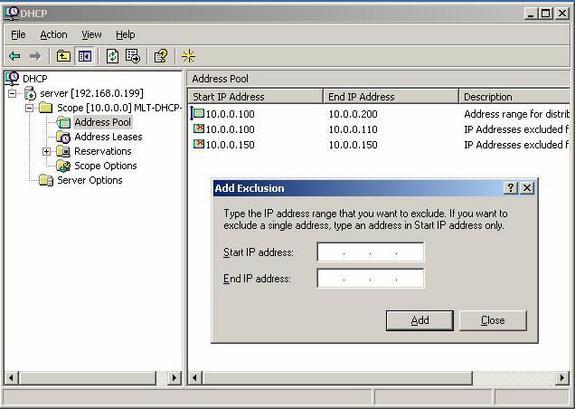Image resolution: width=575 pixels, height=409 pixels.
Task: Open the View menu
Action: pos(91,35)
